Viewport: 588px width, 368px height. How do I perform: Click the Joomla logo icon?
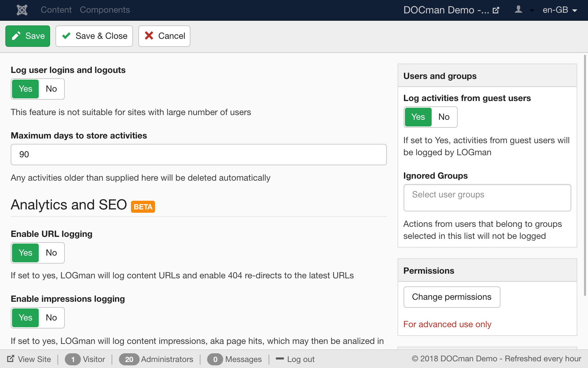(x=22, y=10)
